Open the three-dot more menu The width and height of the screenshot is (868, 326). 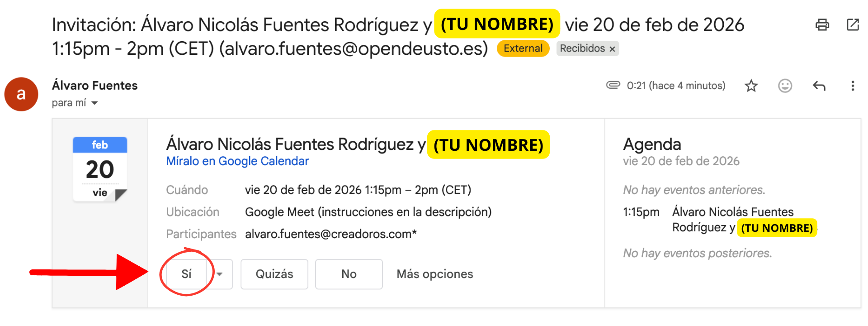coord(853,86)
